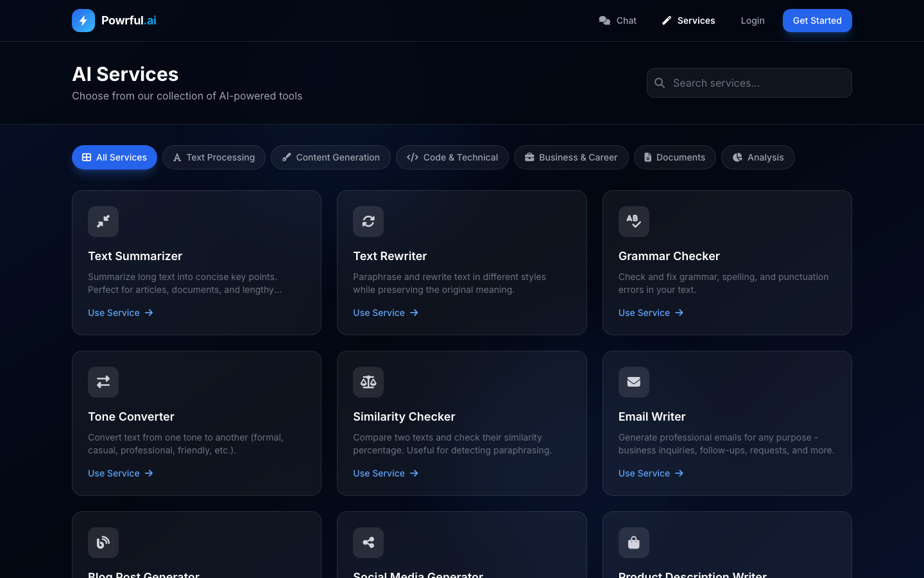Filter by Text Processing category
Image resolution: width=924 pixels, height=578 pixels.
(214, 157)
